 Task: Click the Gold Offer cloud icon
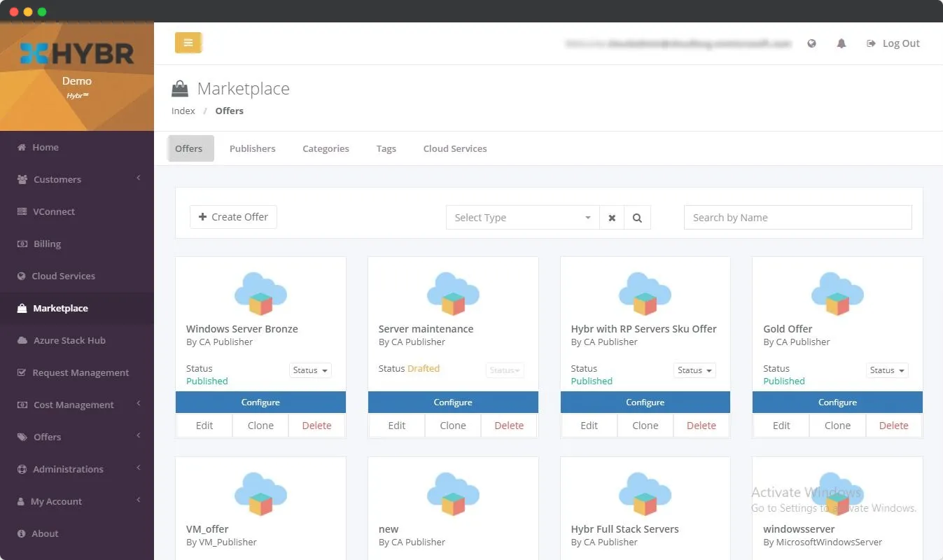837,294
